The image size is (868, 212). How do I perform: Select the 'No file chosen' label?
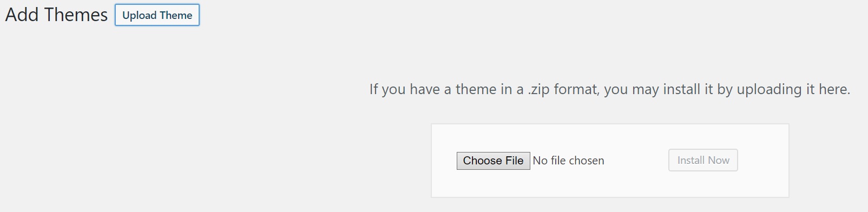coord(568,161)
